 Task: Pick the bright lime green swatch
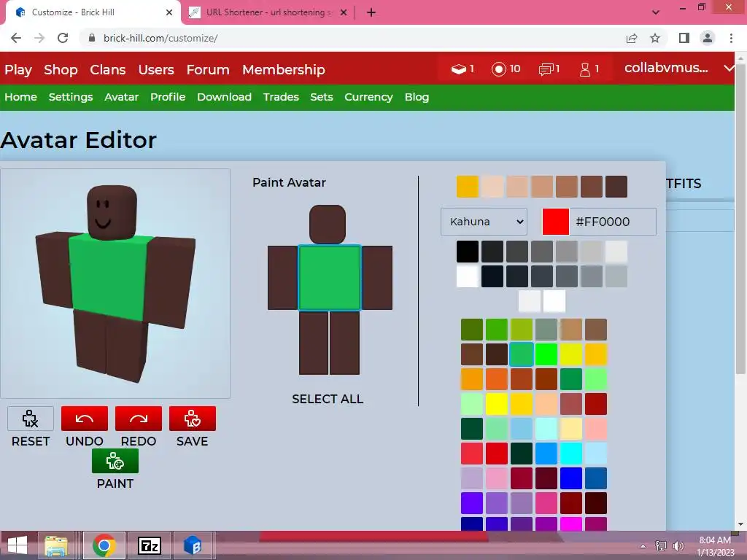pos(546,354)
